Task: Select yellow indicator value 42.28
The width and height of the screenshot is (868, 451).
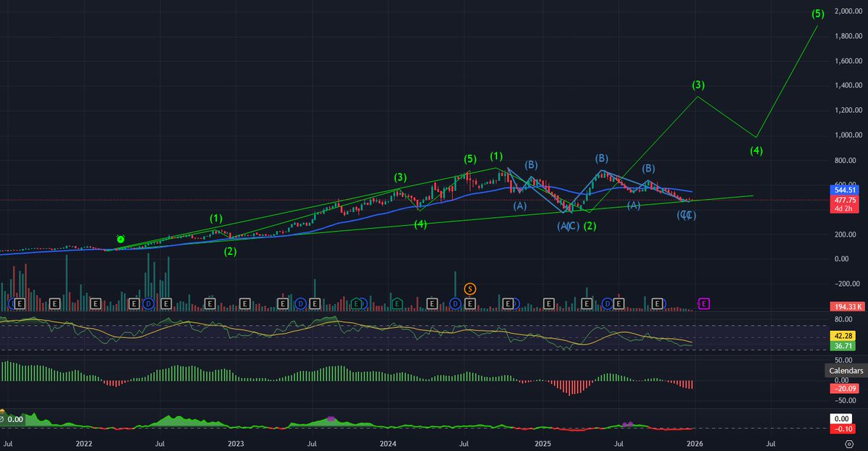Action: tap(845, 337)
